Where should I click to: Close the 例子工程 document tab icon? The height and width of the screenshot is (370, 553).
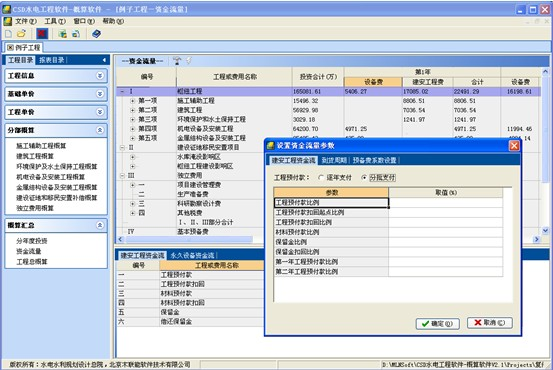pos(10,47)
